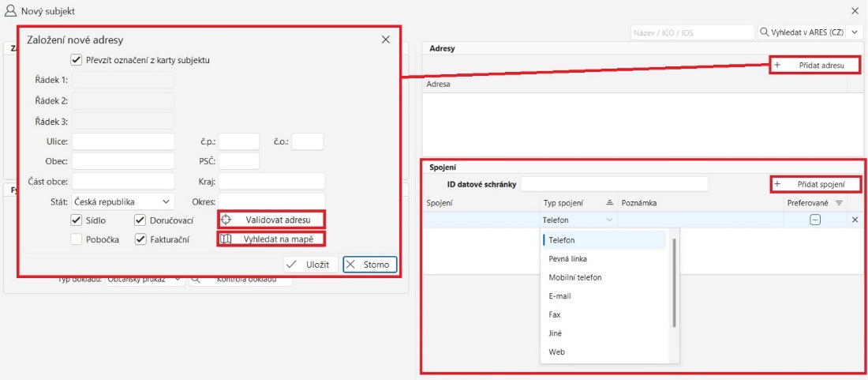Viewport: 868px width, 380px height.
Task: Click the crosshair icon for Validovat adresu
Action: tap(226, 220)
